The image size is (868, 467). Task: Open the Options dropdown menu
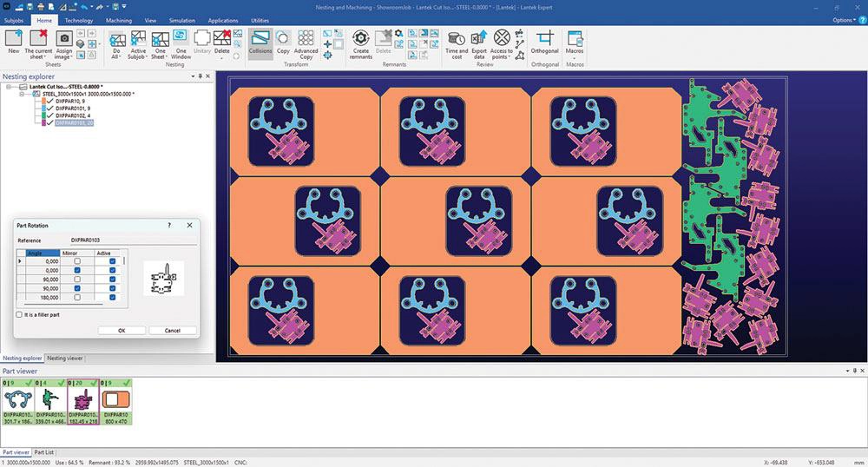click(845, 20)
